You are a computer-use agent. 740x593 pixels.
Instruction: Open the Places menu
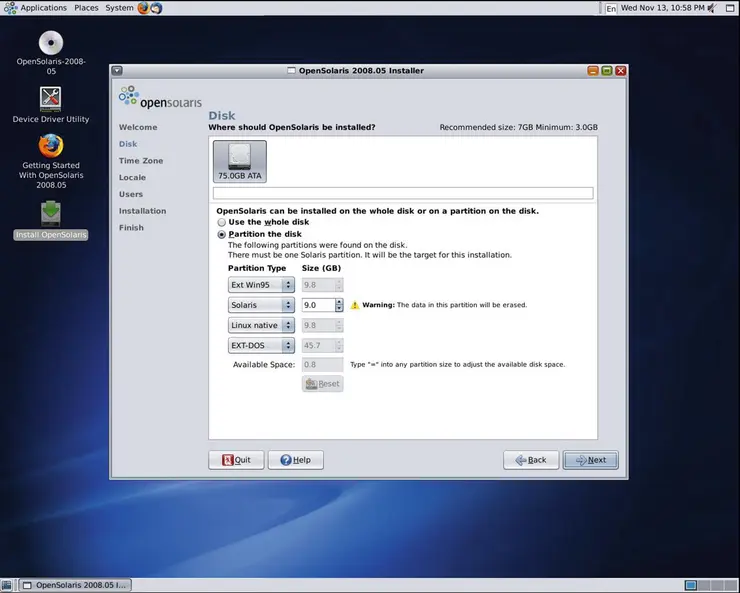pyautogui.click(x=86, y=8)
